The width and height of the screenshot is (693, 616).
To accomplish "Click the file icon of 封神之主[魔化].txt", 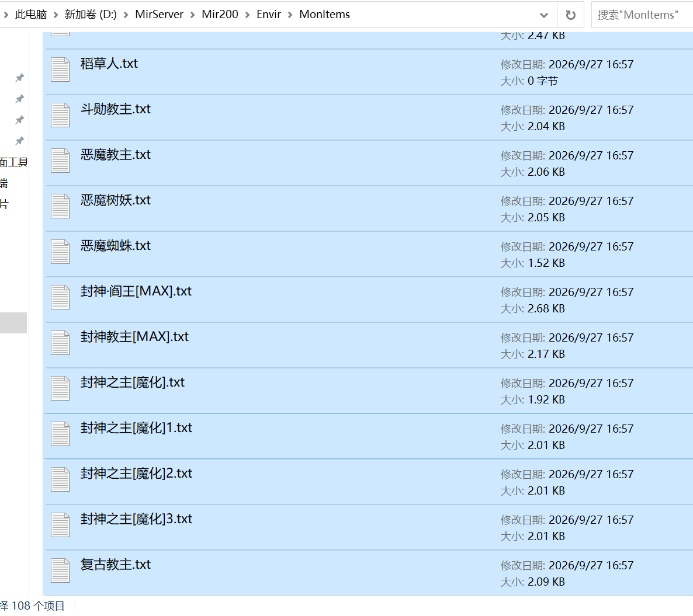I will (60, 388).
